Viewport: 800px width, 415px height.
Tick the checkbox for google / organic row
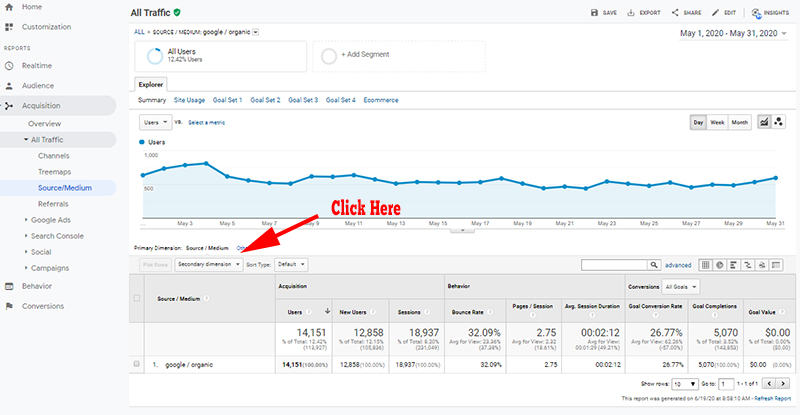pos(137,364)
